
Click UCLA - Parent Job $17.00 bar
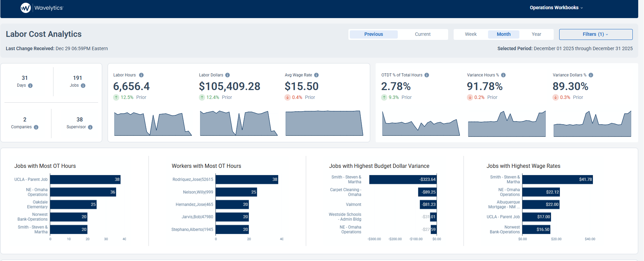tap(537, 217)
